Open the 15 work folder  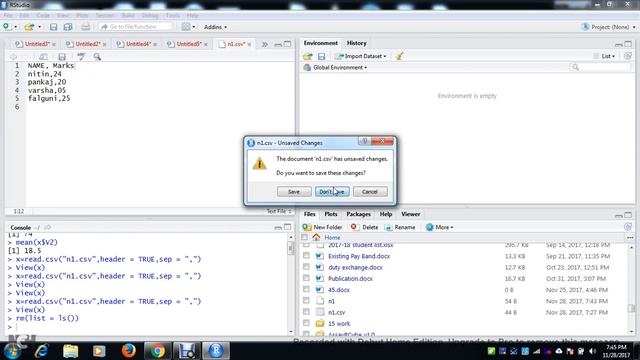tap(339, 324)
